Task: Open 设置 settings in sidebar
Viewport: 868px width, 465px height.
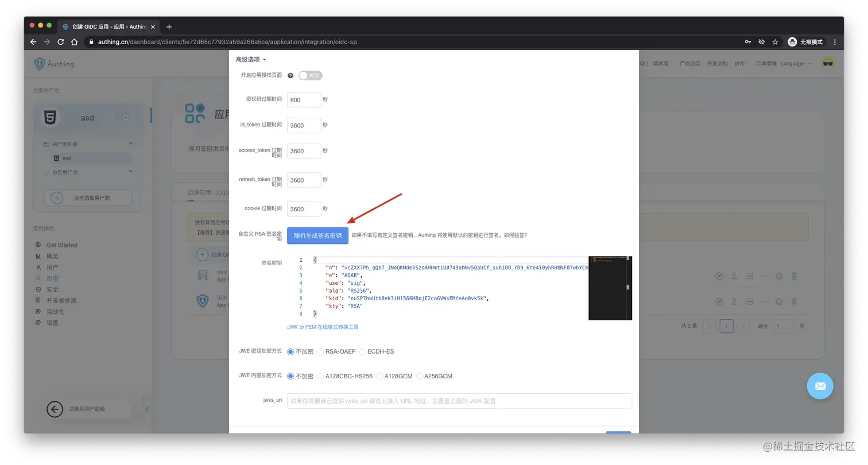Action: [x=52, y=323]
